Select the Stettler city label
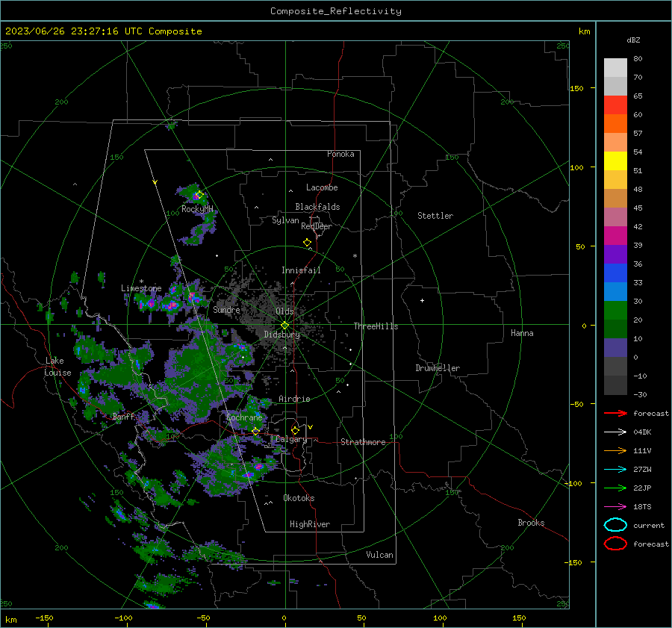The image size is (672, 628). tap(435, 216)
